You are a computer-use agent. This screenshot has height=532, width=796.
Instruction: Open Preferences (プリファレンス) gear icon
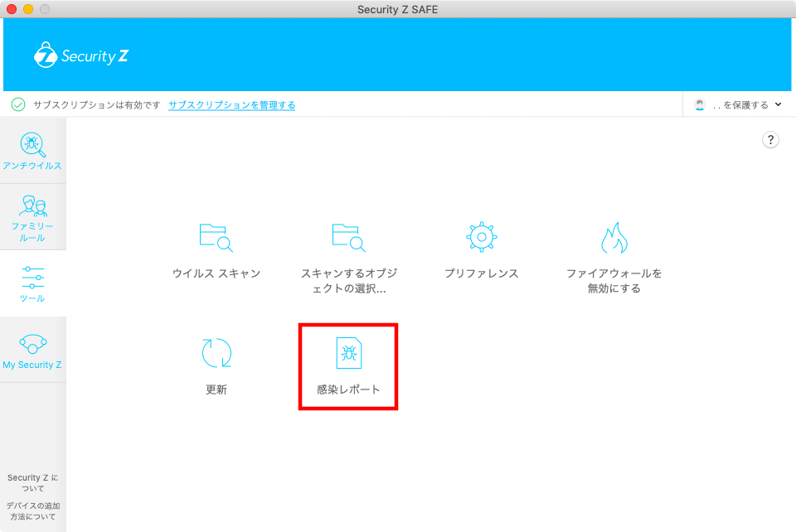(481, 238)
